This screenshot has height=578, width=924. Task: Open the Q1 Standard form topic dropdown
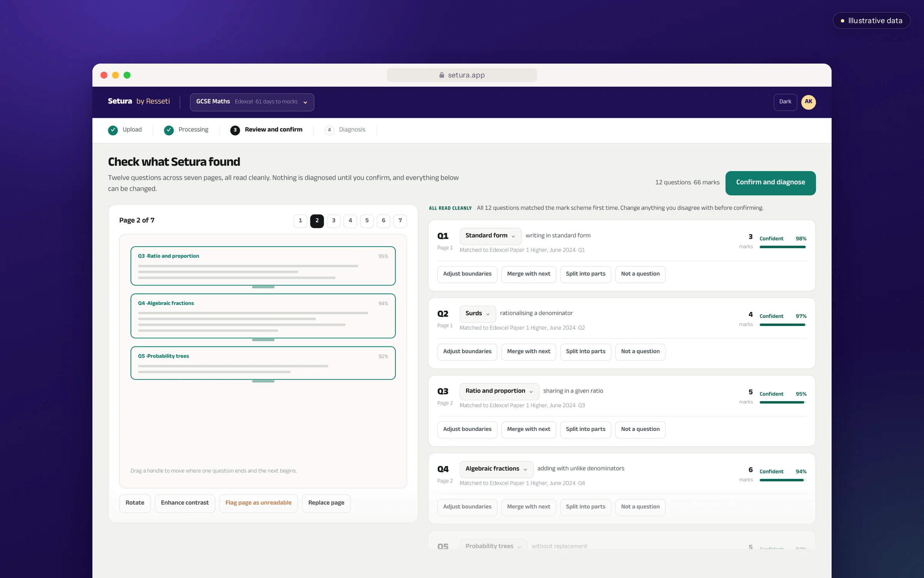[490, 236]
